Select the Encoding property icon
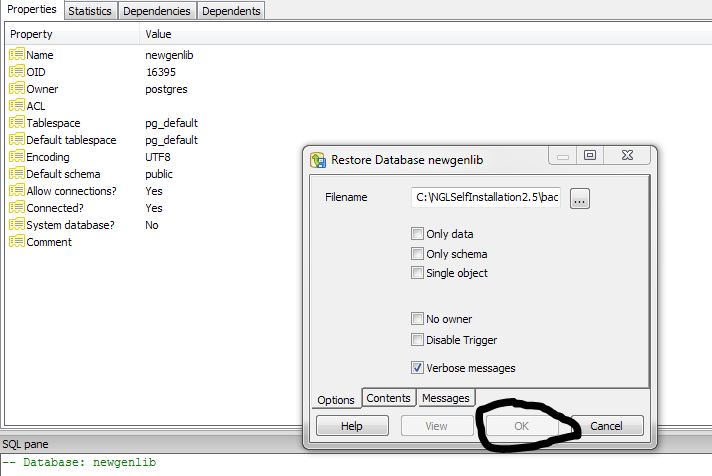 [x=17, y=157]
